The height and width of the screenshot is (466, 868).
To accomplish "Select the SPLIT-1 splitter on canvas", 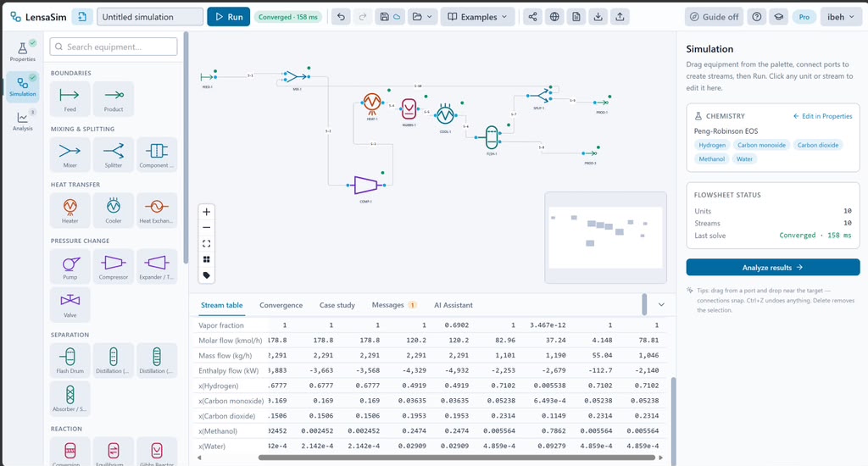I will pos(540,95).
